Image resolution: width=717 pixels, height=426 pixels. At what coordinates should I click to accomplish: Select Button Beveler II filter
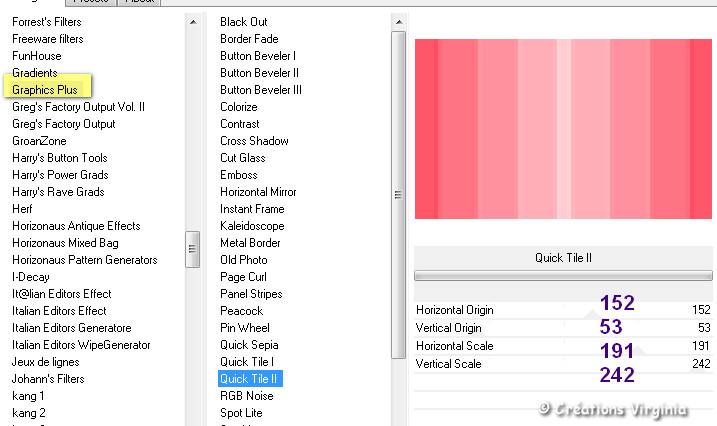[259, 73]
